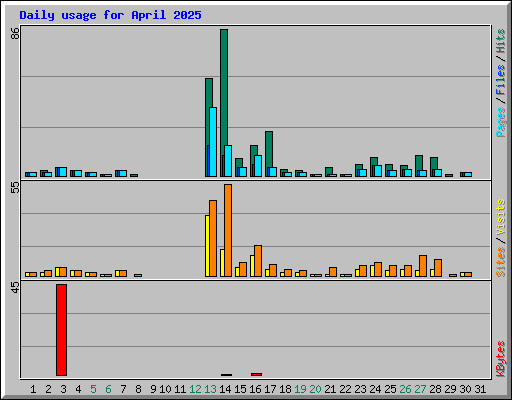Click day 13 on the date axis

click(210, 389)
